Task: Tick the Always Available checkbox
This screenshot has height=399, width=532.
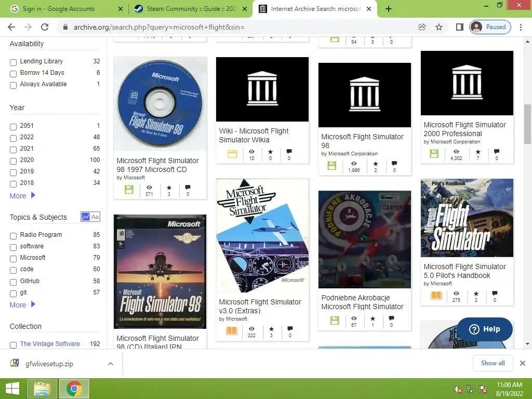Action: click(x=13, y=85)
